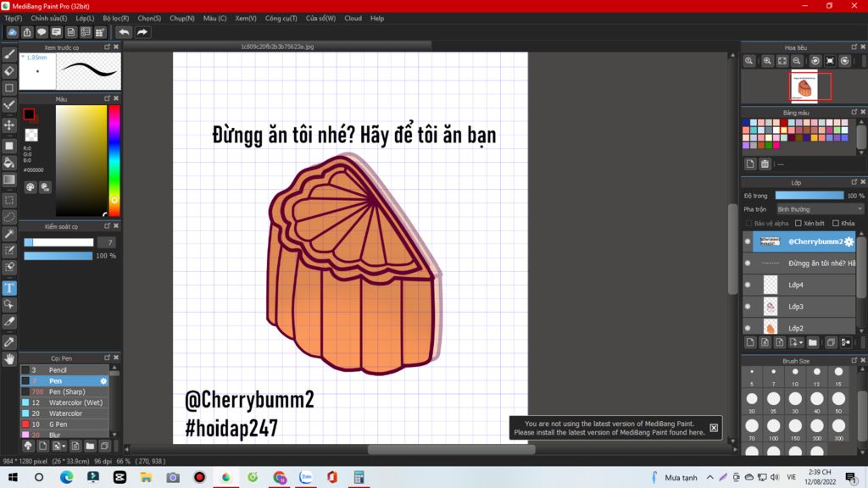Enable the Khóa layer lock checkbox
The width and height of the screenshot is (868, 488).
[x=836, y=224]
